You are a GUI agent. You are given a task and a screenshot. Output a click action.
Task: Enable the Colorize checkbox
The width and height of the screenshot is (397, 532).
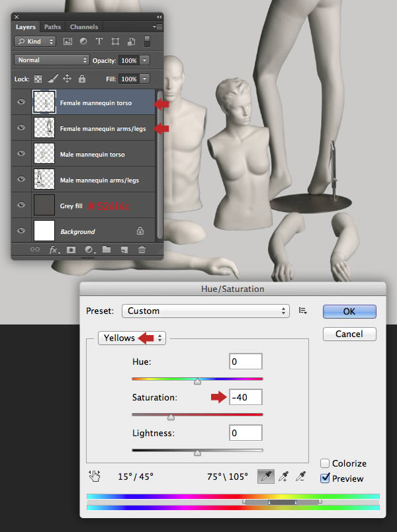325,463
